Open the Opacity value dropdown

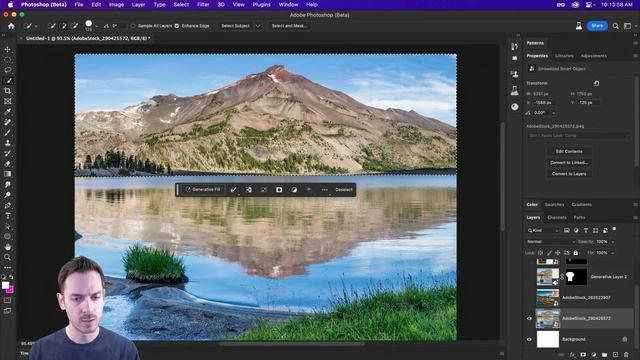(613, 242)
